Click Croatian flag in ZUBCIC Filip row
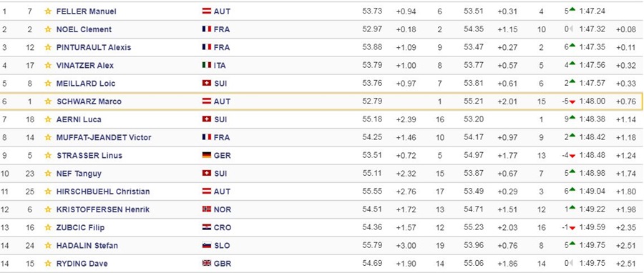 point(207,227)
